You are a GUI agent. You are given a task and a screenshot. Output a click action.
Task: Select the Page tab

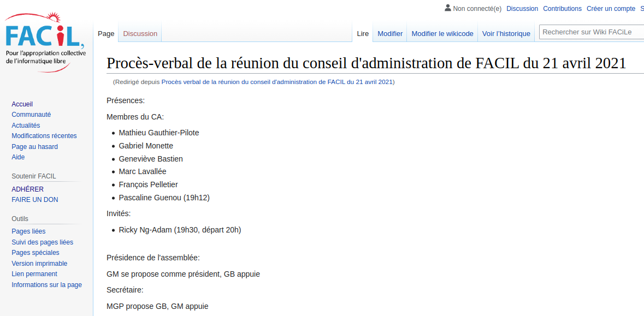coord(106,34)
